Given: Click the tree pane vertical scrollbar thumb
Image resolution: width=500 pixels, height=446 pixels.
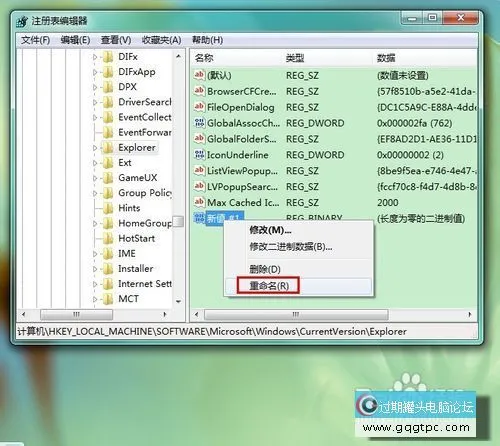Looking at the screenshot, I should pos(179,221).
